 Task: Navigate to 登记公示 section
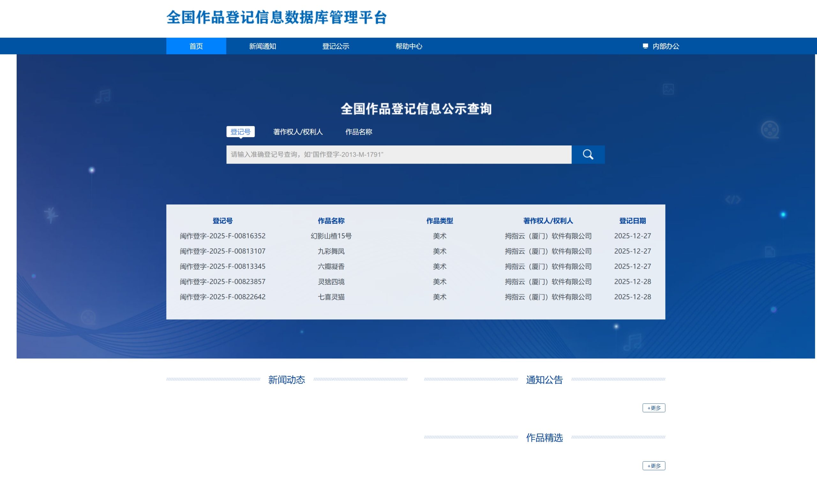(x=336, y=46)
